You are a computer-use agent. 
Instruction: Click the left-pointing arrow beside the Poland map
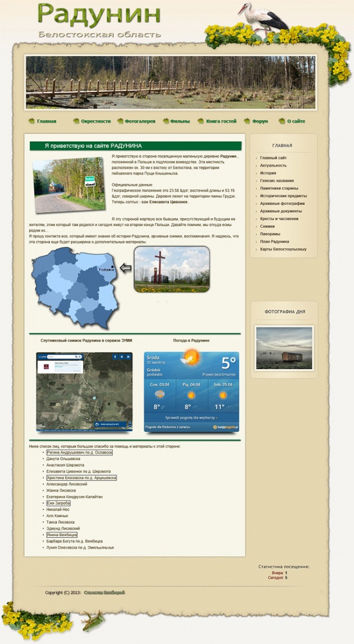point(125,268)
